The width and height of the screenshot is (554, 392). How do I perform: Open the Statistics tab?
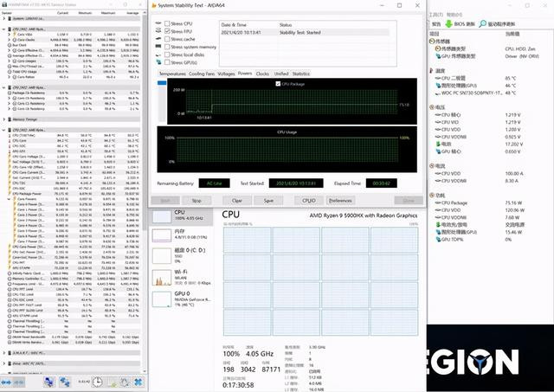[301, 74]
